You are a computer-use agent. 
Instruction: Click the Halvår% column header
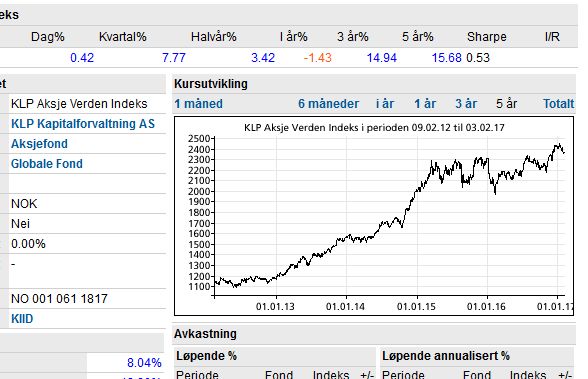tap(214, 37)
